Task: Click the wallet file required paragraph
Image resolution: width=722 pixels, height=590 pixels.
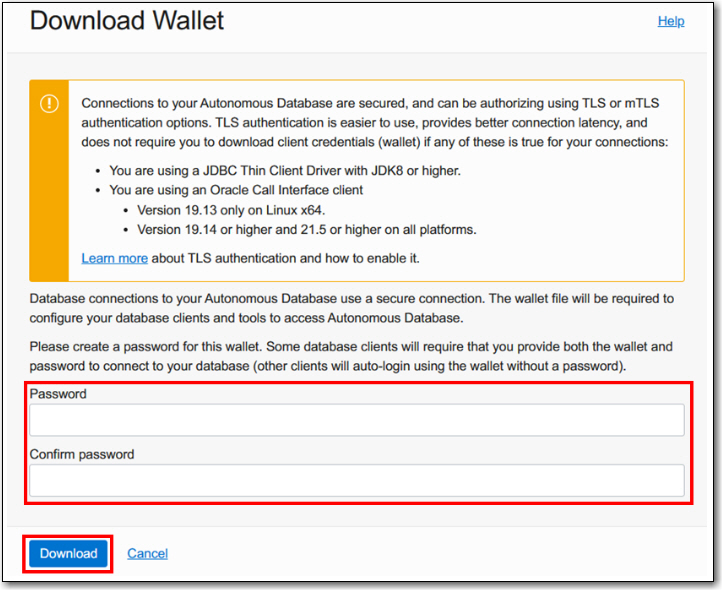Action: (352, 308)
